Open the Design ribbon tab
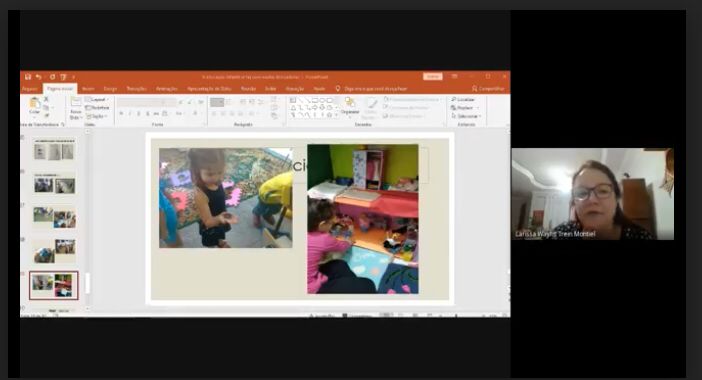 (110, 89)
